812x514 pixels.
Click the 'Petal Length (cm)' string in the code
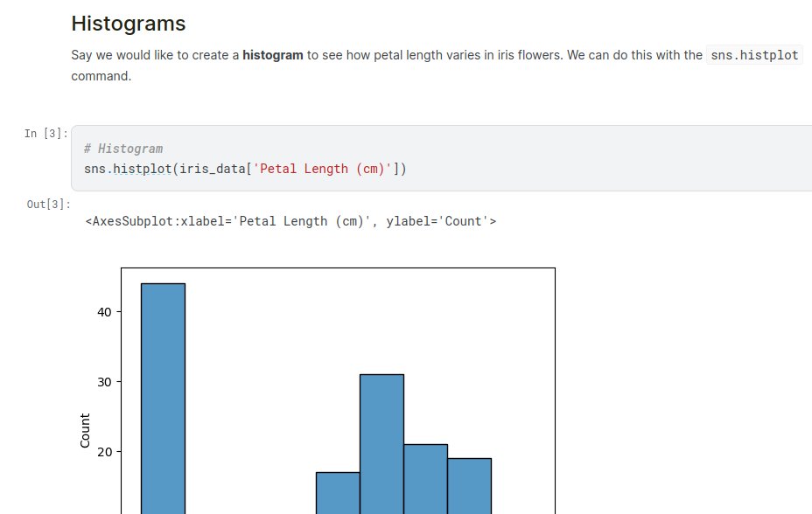pyautogui.click(x=322, y=169)
